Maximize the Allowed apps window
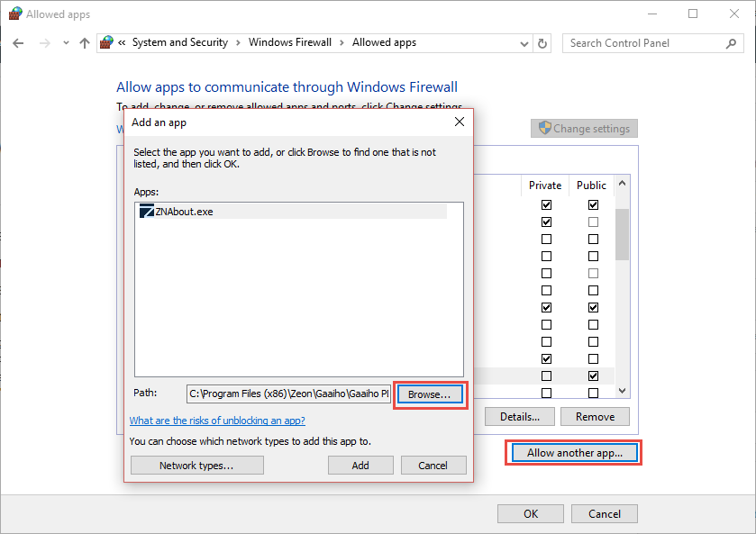Screen dimensions: 756x534 (693, 14)
